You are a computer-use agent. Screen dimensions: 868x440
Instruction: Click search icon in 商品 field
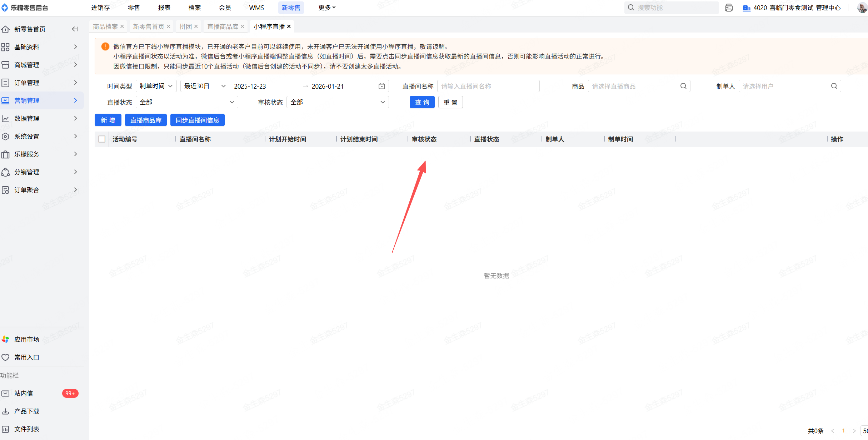tap(683, 86)
